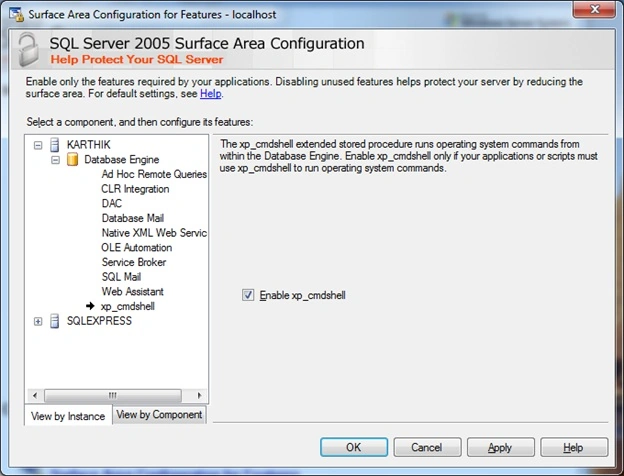Screen dimensions: 624x476
Task: Click the 'Enable xp_cmdshell' label text
Action: 302,295
